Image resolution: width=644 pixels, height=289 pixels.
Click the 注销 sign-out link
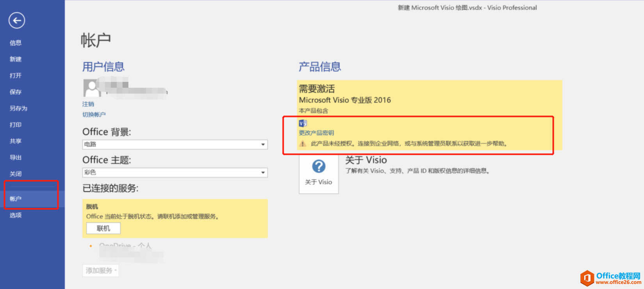pyautogui.click(x=88, y=104)
